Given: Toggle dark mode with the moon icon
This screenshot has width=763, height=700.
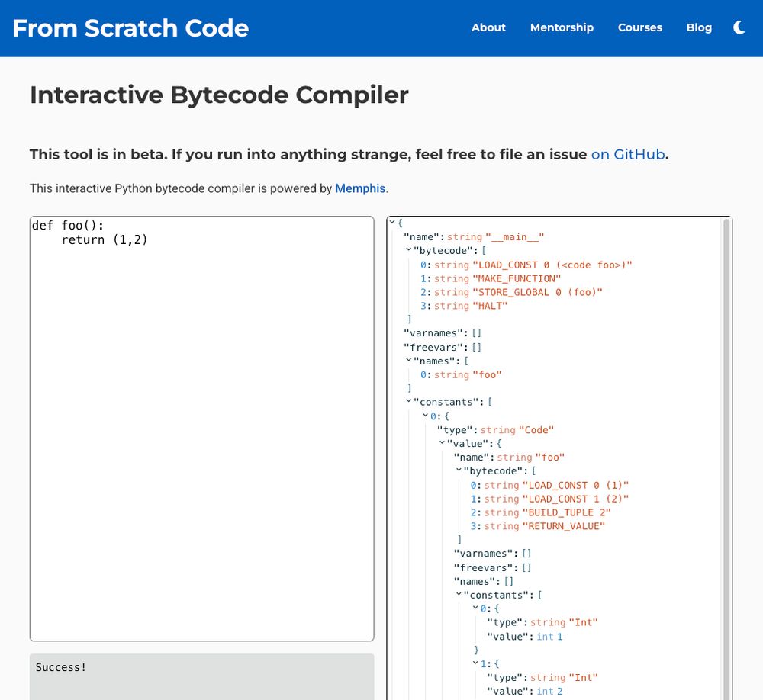Looking at the screenshot, I should pos(739,27).
